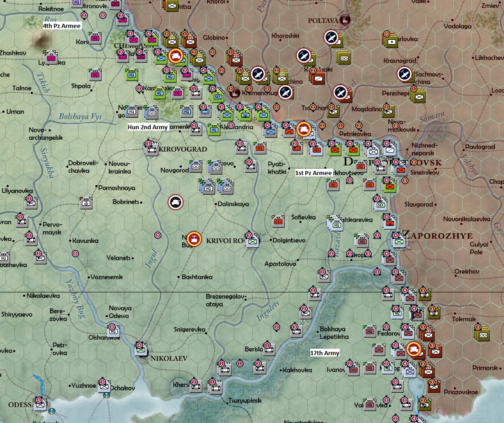Select the red rail depot marker at Krivoi Rog

[x=194, y=239]
